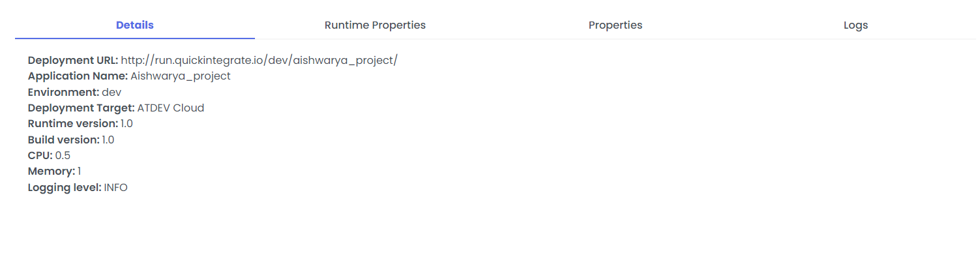Select the ATDEV Cloud value
This screenshot has width=980, height=253.
[x=171, y=108]
